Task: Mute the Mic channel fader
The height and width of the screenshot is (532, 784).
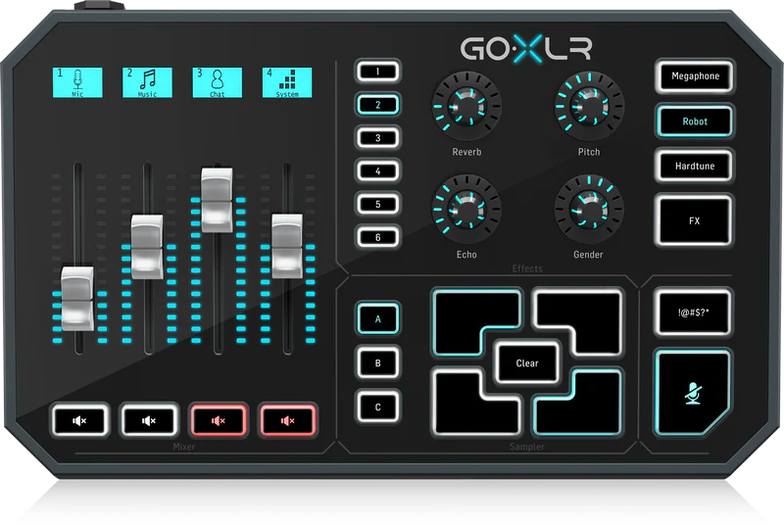Action: (x=80, y=420)
